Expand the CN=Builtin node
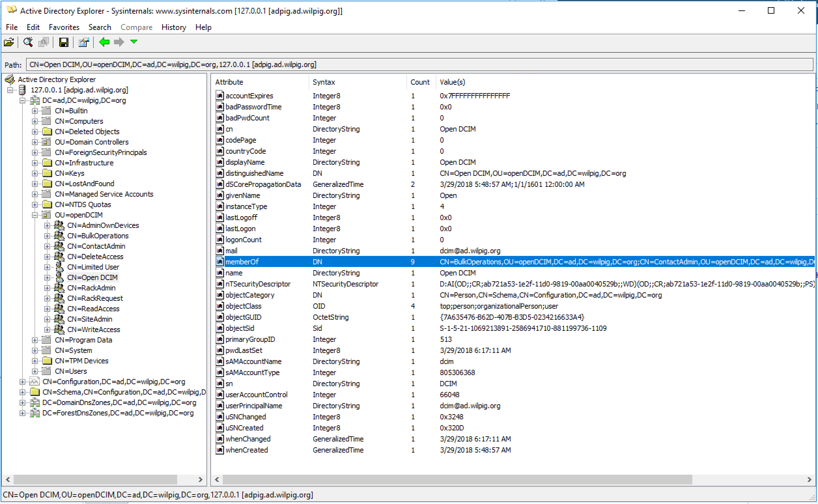 35,111
